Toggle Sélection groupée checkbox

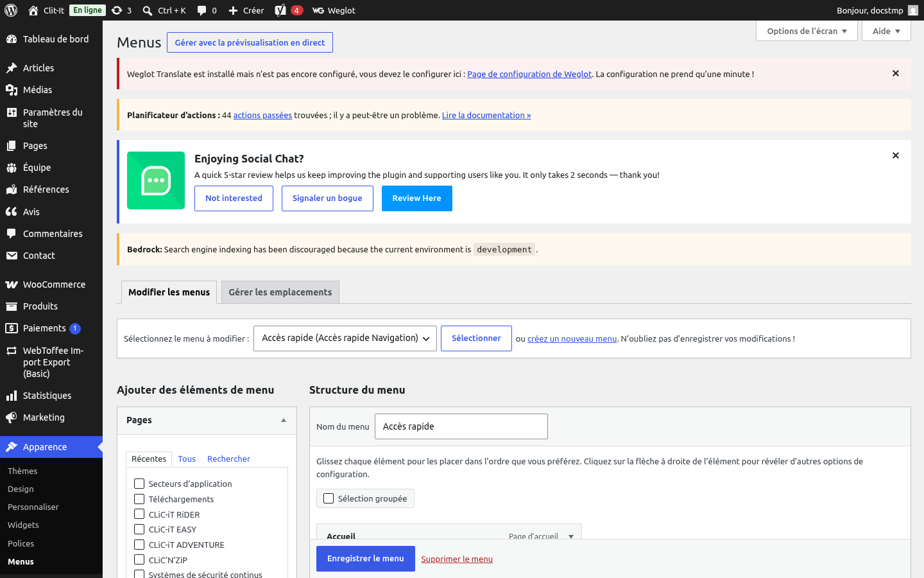(x=329, y=498)
